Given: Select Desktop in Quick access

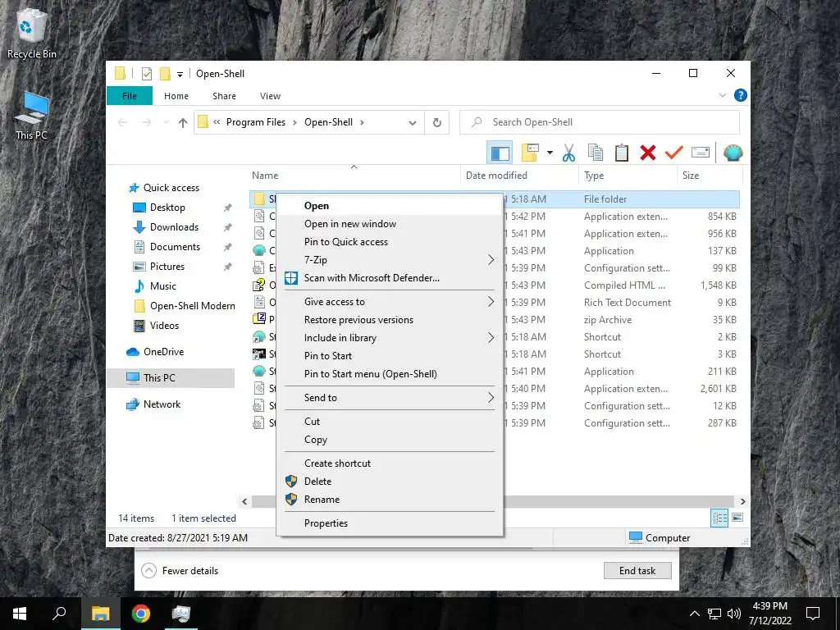Looking at the screenshot, I should (167, 208).
